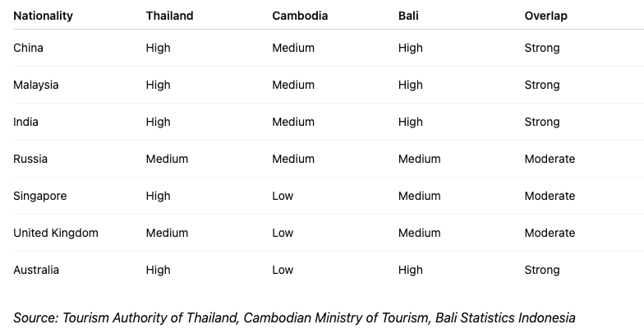Click the Nationality column header
This screenshot has height=329, width=644.
[43, 16]
